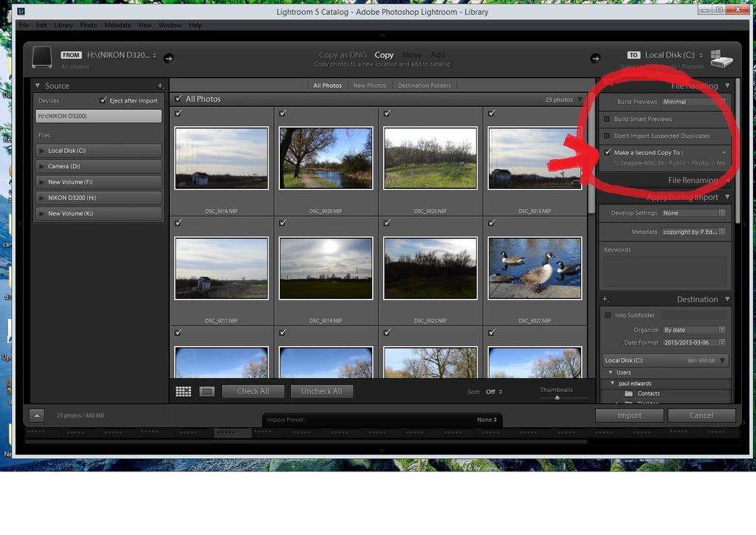Click the Lightroom app icon in title bar

21,11
